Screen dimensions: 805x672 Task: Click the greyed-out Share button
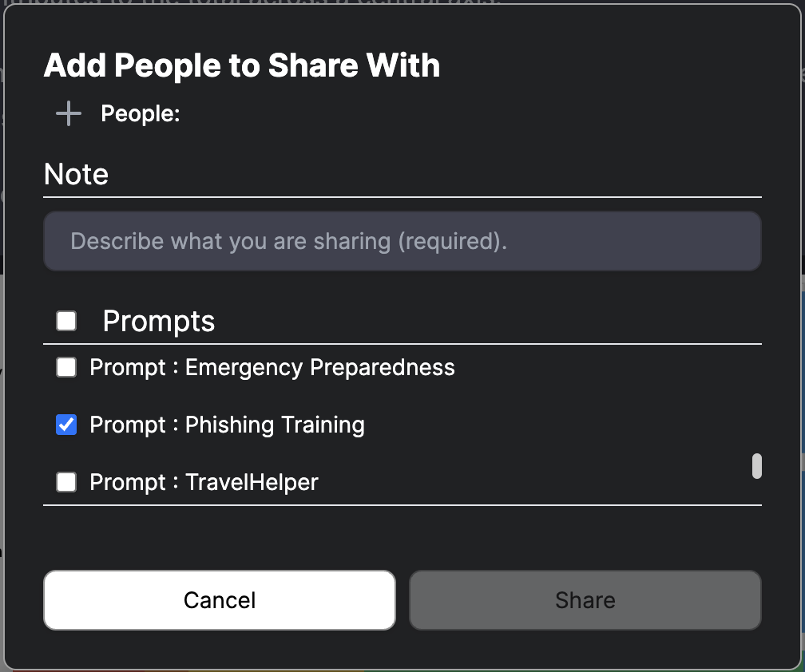click(585, 600)
